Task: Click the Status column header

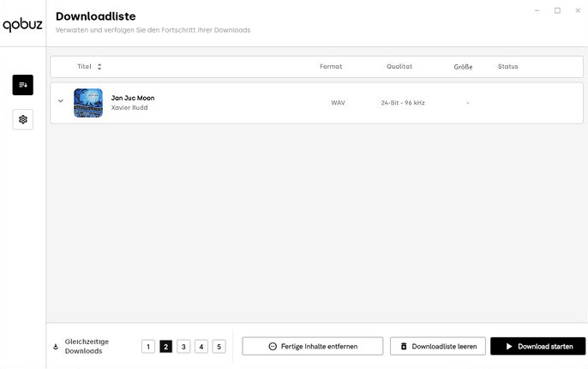Action: click(507, 66)
